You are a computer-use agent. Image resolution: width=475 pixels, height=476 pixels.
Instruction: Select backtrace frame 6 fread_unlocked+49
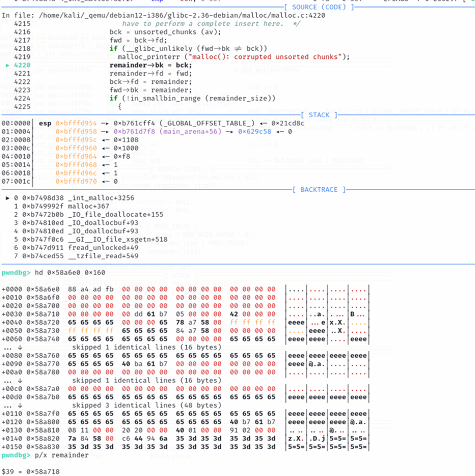click(76, 248)
